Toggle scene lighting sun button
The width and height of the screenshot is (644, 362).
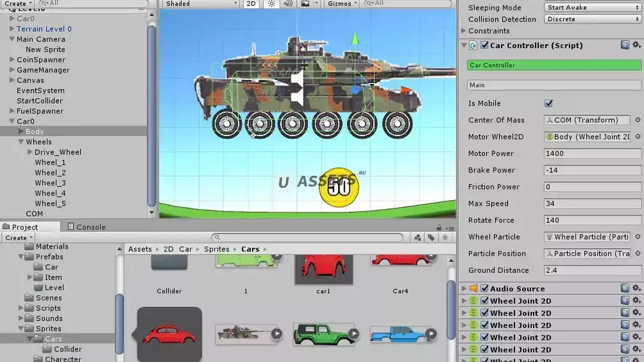(x=272, y=4)
